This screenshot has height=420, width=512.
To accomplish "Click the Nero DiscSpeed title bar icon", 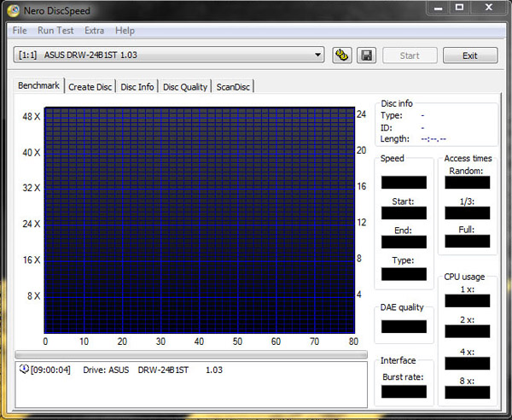I will click(x=14, y=11).
